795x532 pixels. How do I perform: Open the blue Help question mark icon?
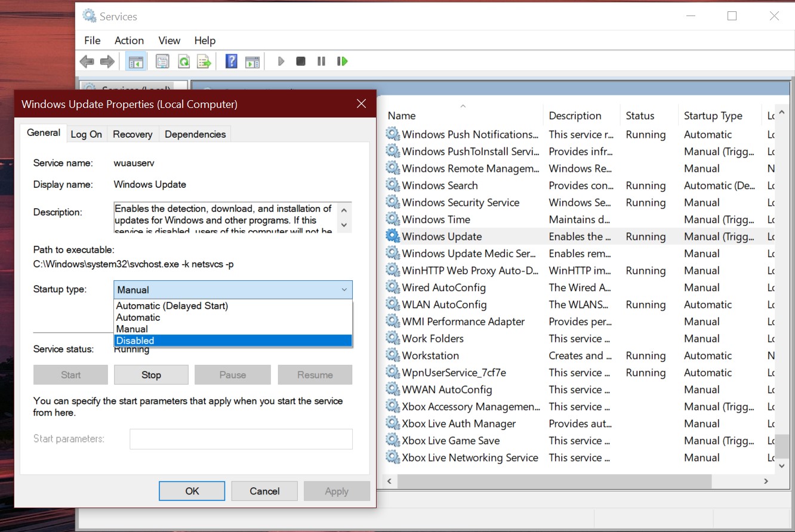(232, 61)
